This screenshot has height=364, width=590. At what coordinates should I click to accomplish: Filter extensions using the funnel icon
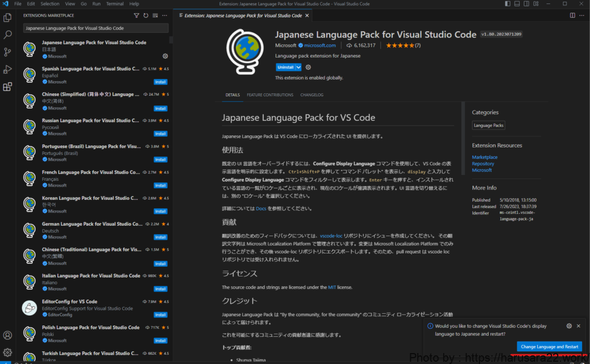point(136,16)
